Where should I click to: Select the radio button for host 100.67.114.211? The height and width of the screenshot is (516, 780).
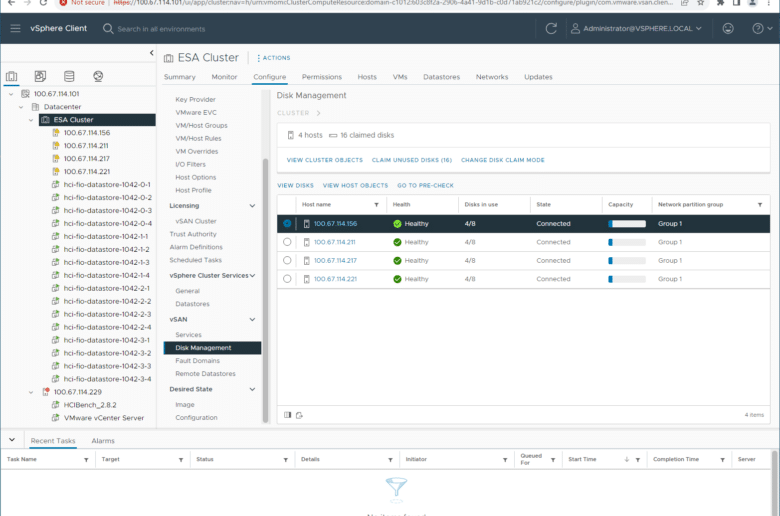point(287,242)
